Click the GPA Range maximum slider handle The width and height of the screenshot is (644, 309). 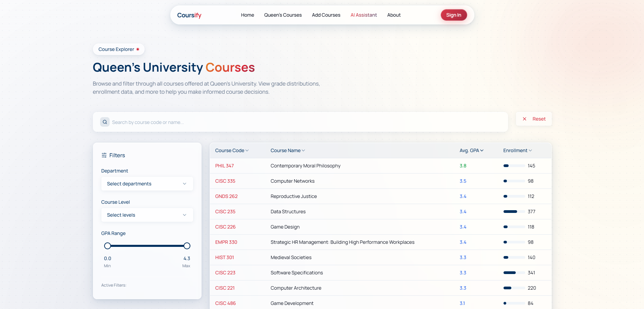[187, 246]
